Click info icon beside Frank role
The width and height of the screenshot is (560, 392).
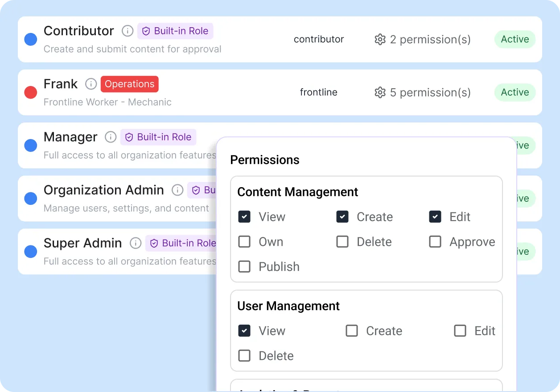click(x=91, y=84)
